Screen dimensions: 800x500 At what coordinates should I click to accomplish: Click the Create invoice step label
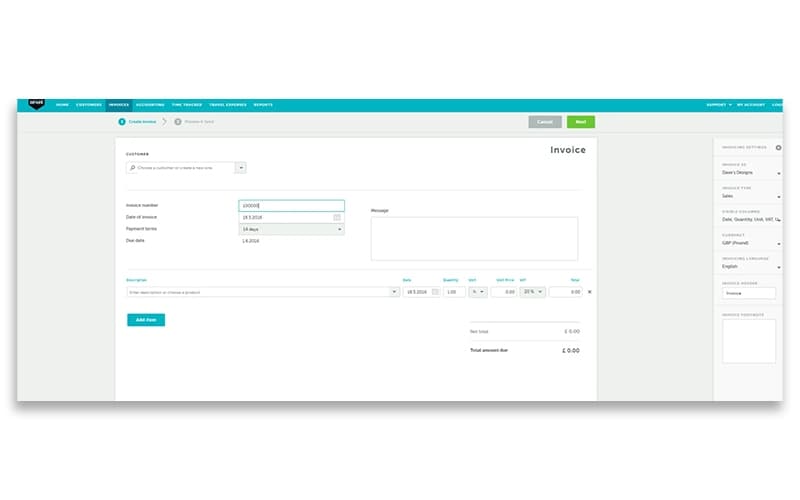click(x=142, y=122)
